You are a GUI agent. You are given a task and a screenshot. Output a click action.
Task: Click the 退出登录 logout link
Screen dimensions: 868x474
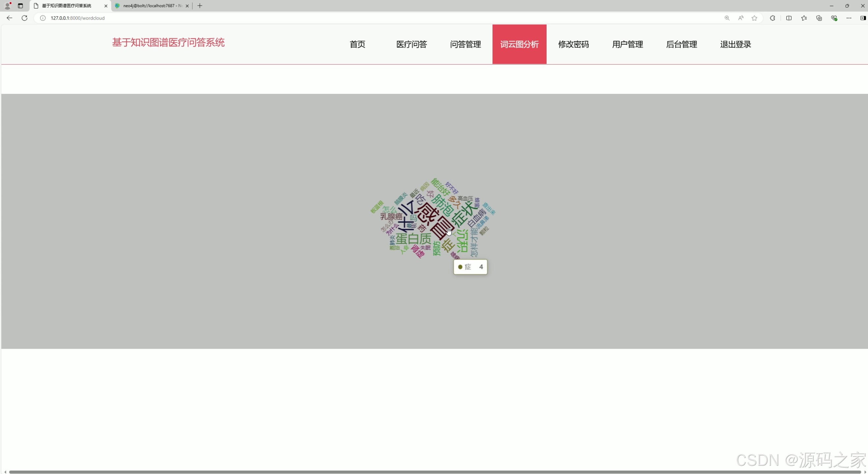point(736,44)
